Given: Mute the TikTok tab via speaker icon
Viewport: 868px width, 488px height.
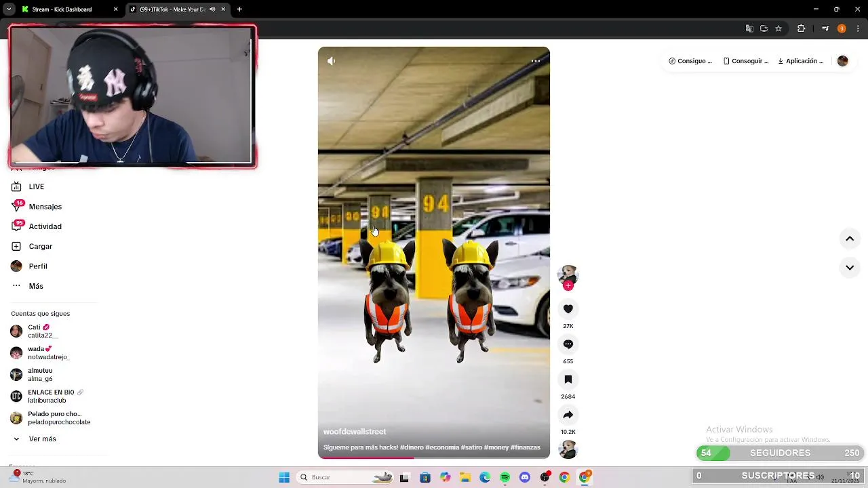Looking at the screenshot, I should click(x=212, y=9).
